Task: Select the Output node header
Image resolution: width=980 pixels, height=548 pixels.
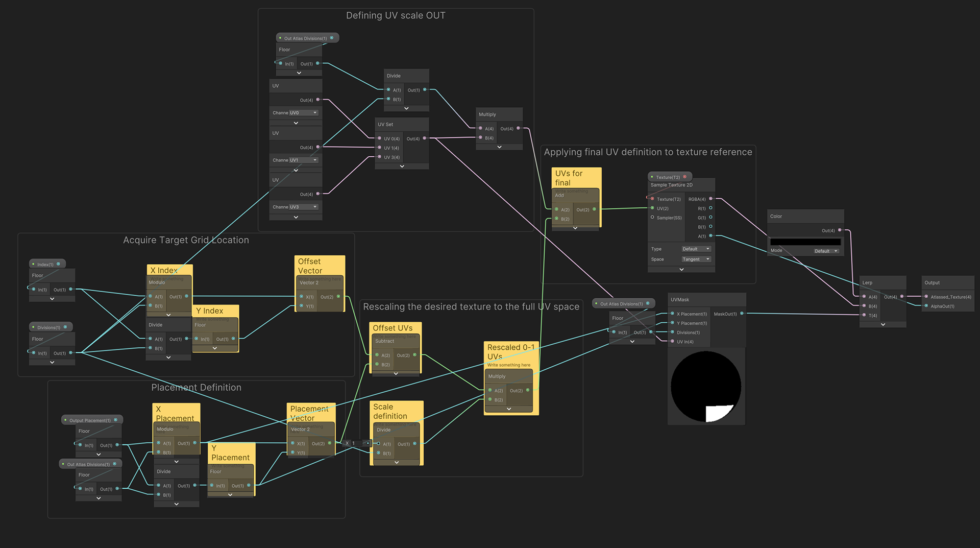Action: click(948, 282)
